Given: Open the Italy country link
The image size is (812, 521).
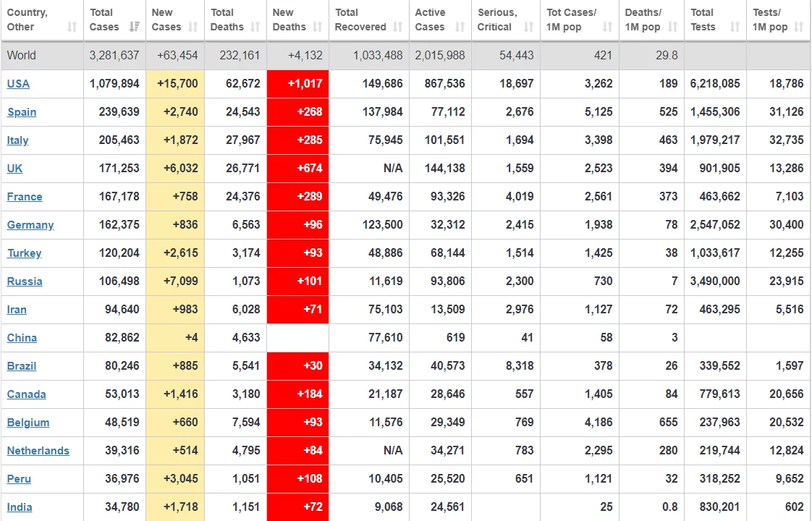Looking at the screenshot, I should tap(17, 140).
